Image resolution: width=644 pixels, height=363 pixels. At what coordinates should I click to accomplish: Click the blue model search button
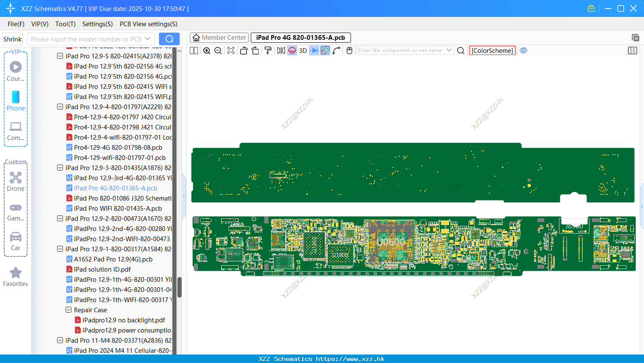click(169, 39)
